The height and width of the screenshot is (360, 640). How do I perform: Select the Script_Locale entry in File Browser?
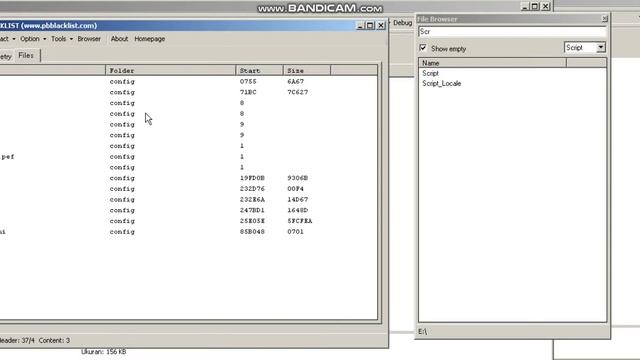[442, 83]
